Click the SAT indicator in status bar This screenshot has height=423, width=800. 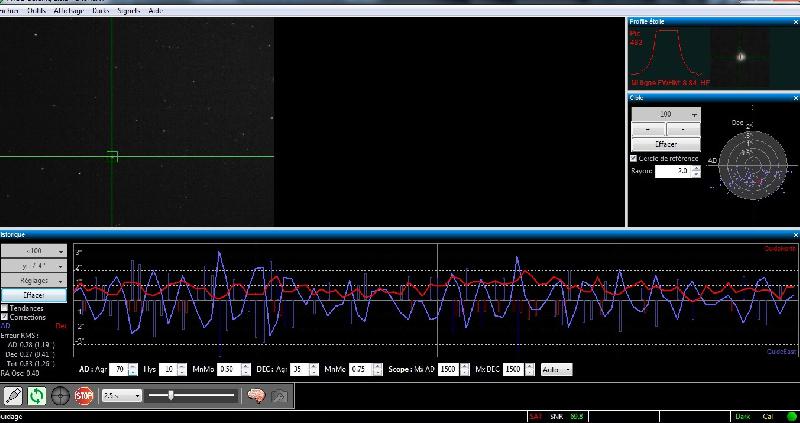click(x=535, y=417)
